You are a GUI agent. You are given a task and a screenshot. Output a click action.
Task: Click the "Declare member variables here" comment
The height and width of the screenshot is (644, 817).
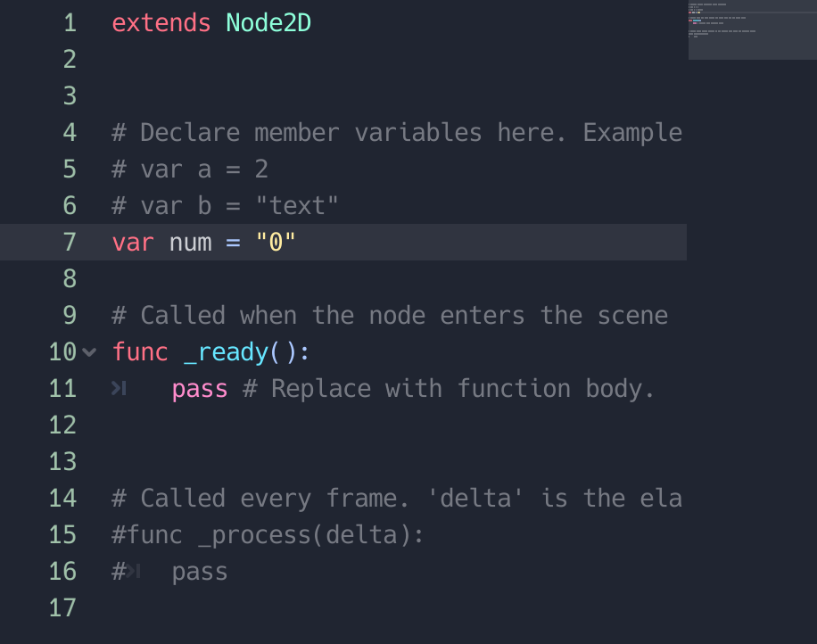[397, 133]
